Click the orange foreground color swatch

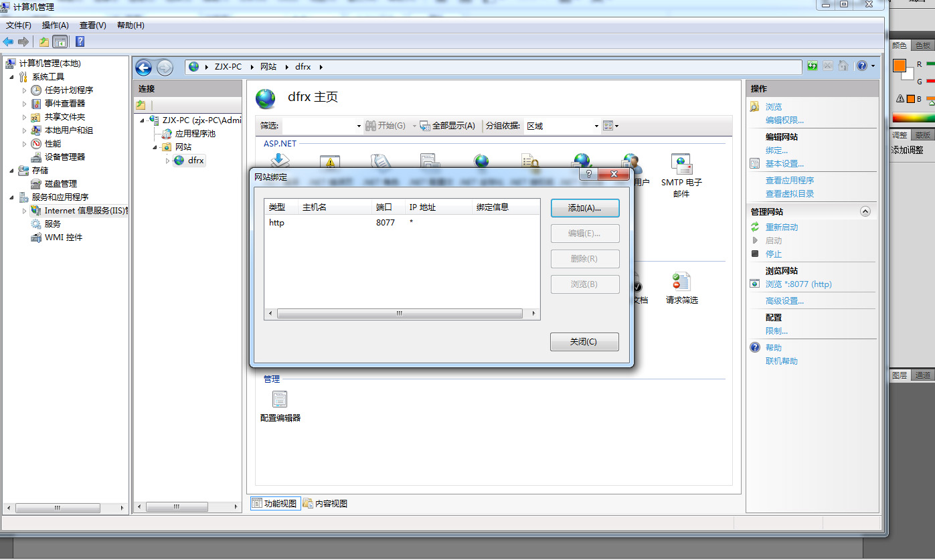click(x=899, y=66)
